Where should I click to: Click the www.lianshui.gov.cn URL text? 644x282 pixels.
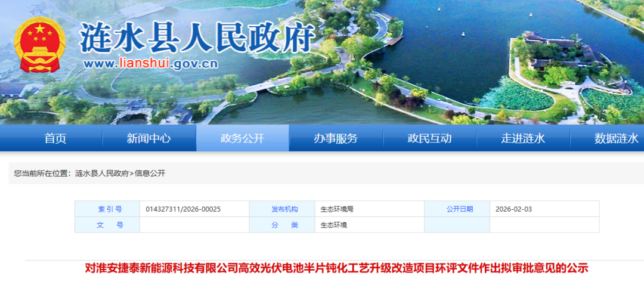coord(151,64)
